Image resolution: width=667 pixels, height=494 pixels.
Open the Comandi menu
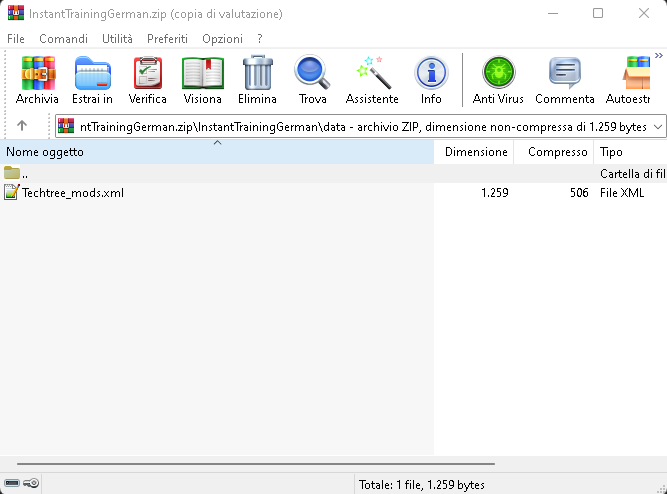pyautogui.click(x=63, y=39)
